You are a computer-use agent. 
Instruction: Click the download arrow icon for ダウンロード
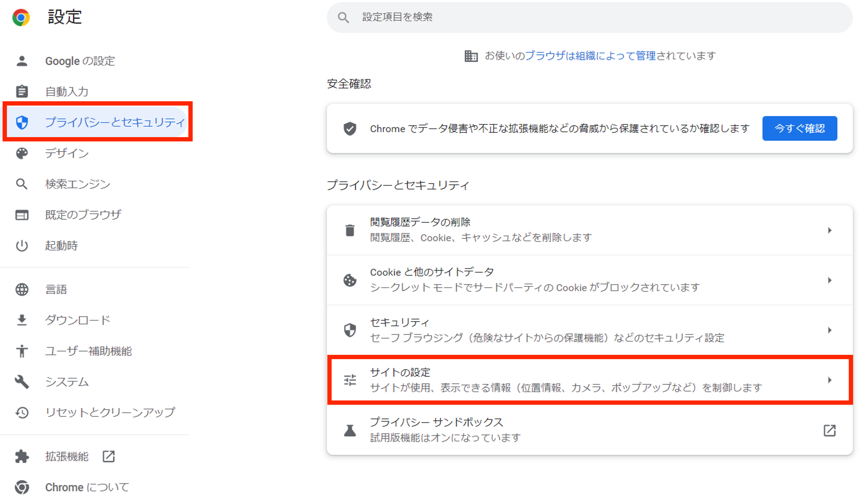(22, 320)
